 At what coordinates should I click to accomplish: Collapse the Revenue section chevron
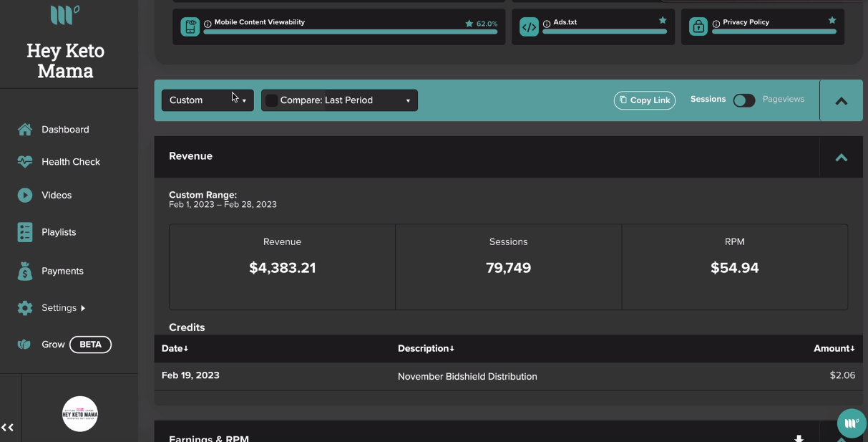842,158
